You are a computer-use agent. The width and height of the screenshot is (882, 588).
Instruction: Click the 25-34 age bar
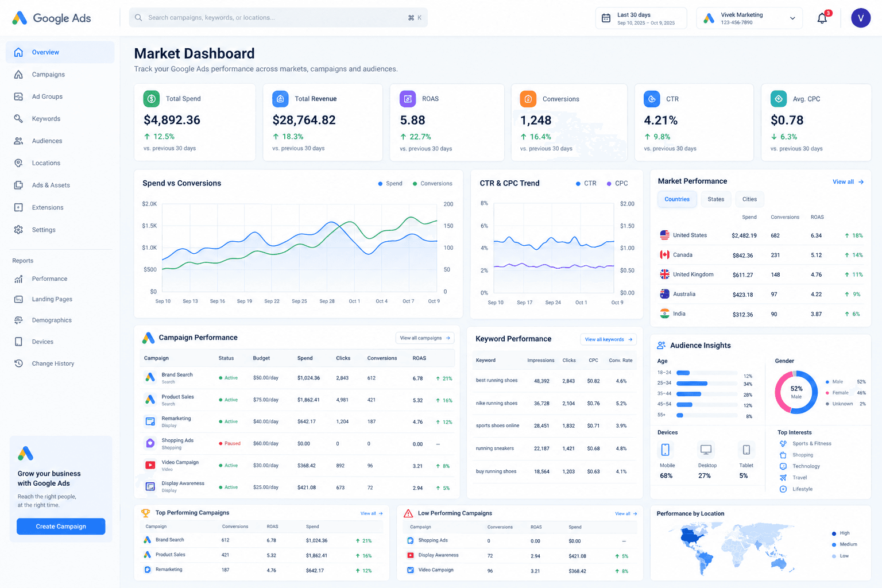coord(707,383)
